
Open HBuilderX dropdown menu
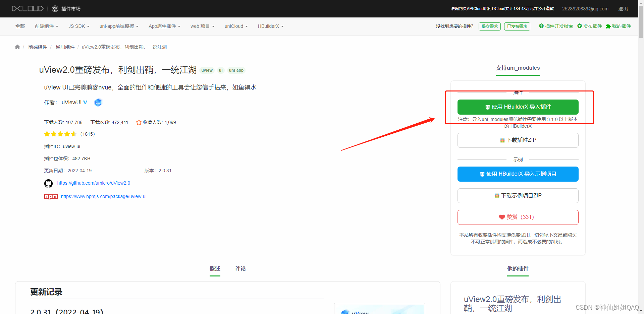pyautogui.click(x=271, y=26)
